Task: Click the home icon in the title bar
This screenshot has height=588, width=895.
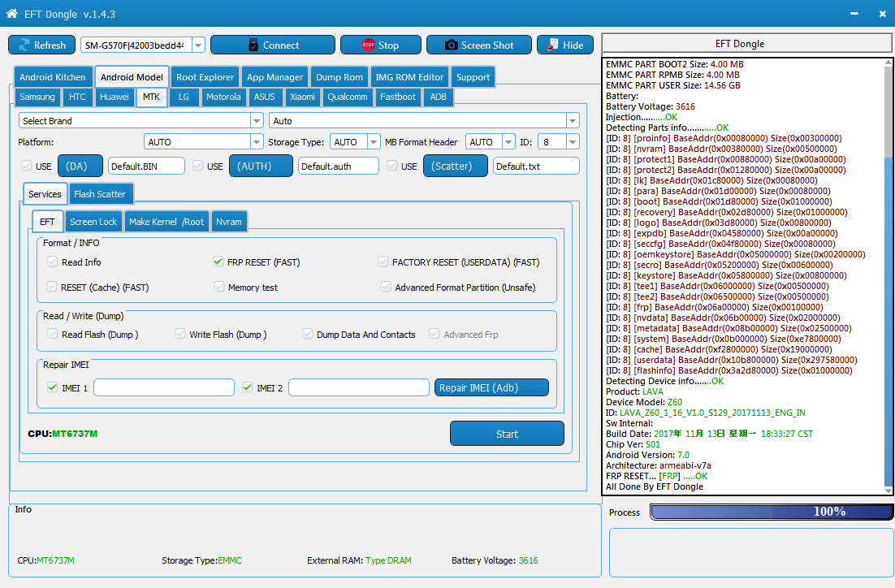Action: click(11, 13)
